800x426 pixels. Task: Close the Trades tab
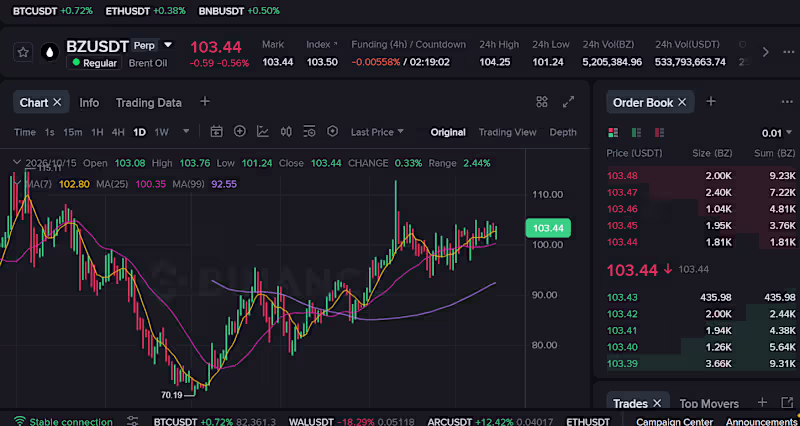[x=657, y=403]
